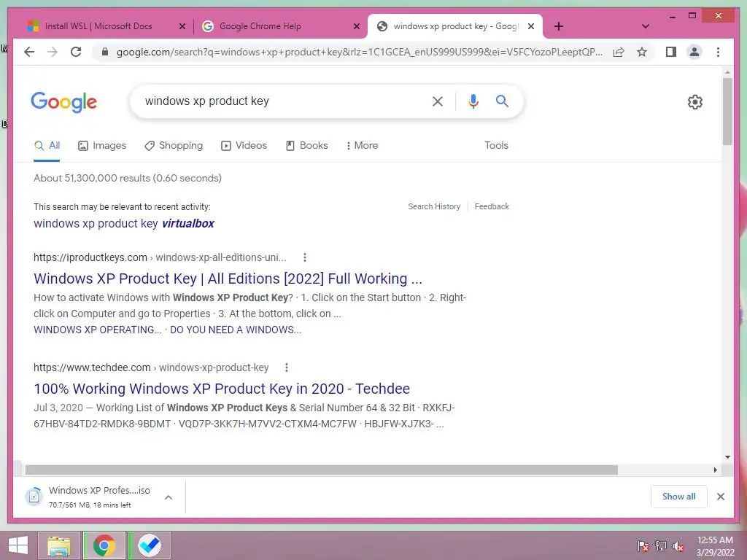The height and width of the screenshot is (560, 747).
Task: Open search Tools options
Action: 496,146
